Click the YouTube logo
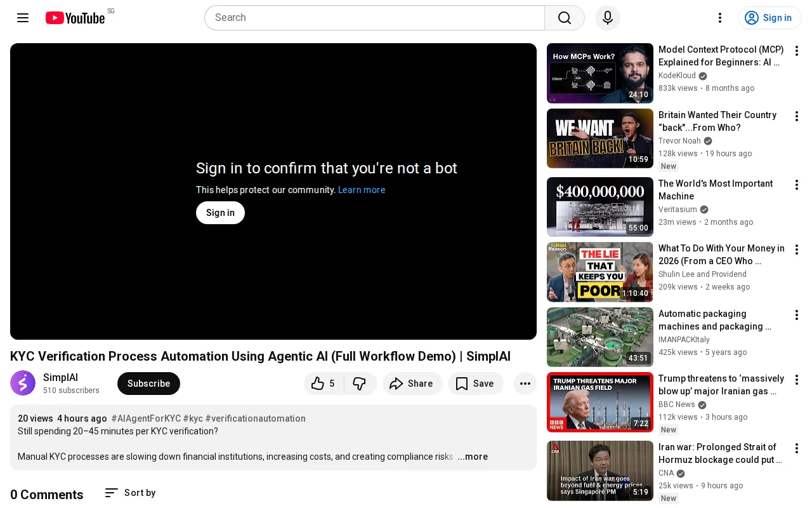The width and height of the screenshot is (812, 508). (x=75, y=18)
